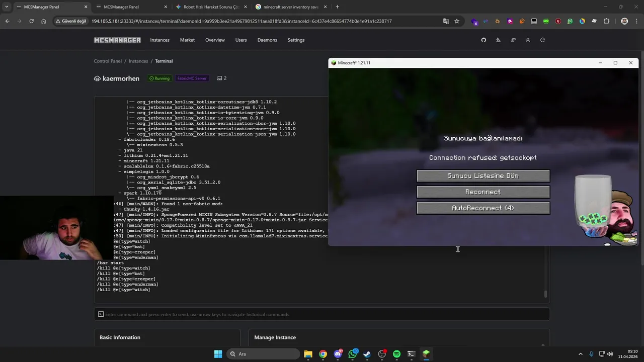Click the red uBlock shield extension icon
This screenshot has height=362, width=644.
tap(558, 21)
